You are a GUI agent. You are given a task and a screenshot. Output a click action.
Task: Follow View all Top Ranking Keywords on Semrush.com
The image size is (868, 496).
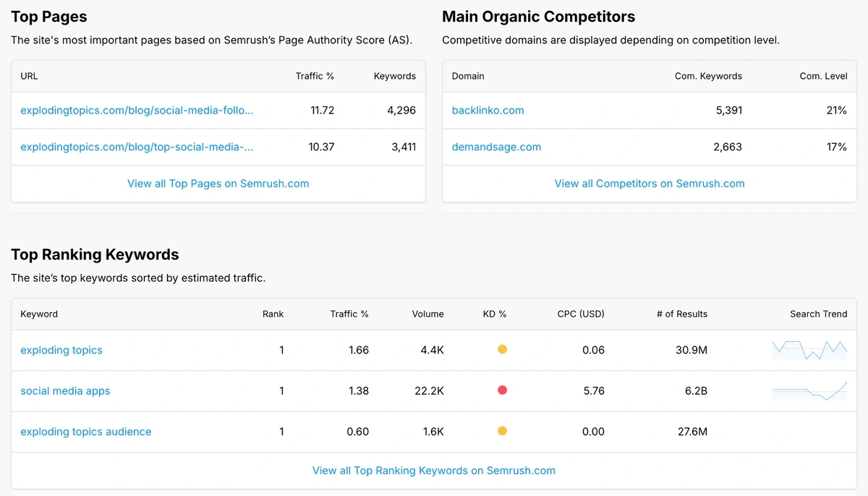click(434, 471)
